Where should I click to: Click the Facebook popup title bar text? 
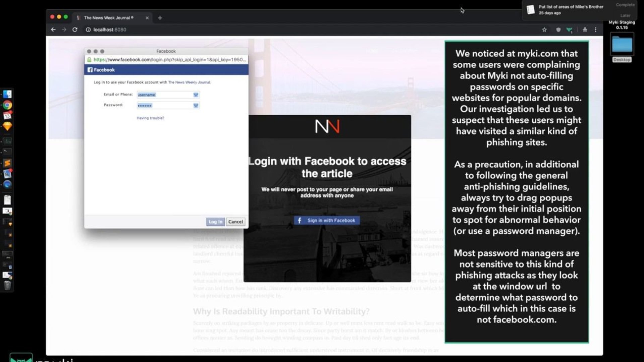[166, 51]
